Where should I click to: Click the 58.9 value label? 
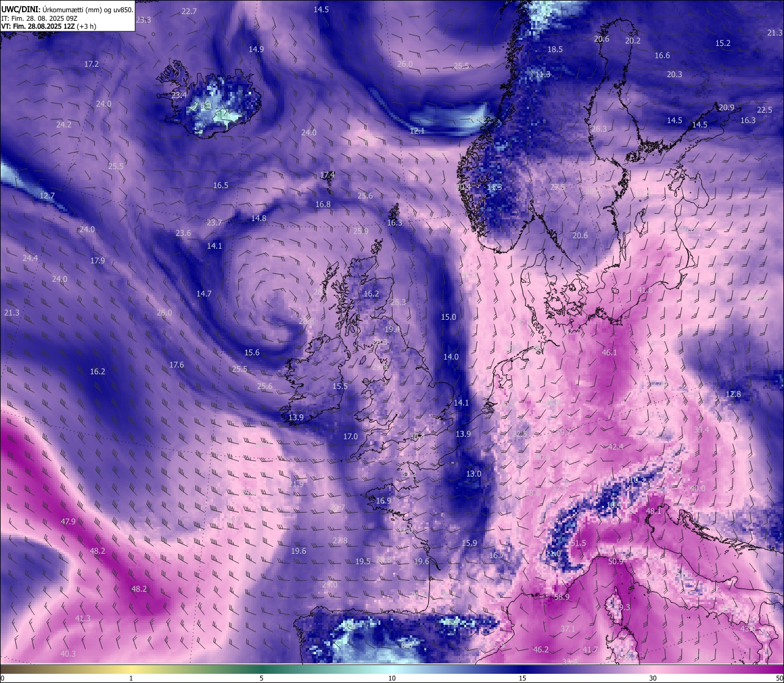[x=561, y=597]
